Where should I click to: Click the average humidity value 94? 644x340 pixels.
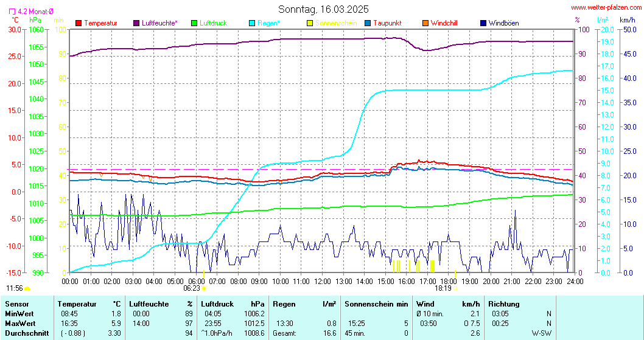pyautogui.click(x=189, y=333)
